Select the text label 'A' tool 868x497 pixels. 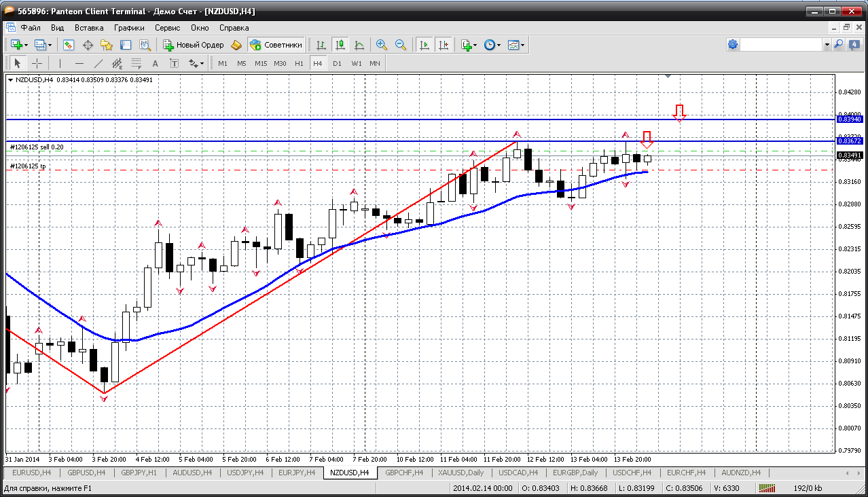pyautogui.click(x=155, y=63)
